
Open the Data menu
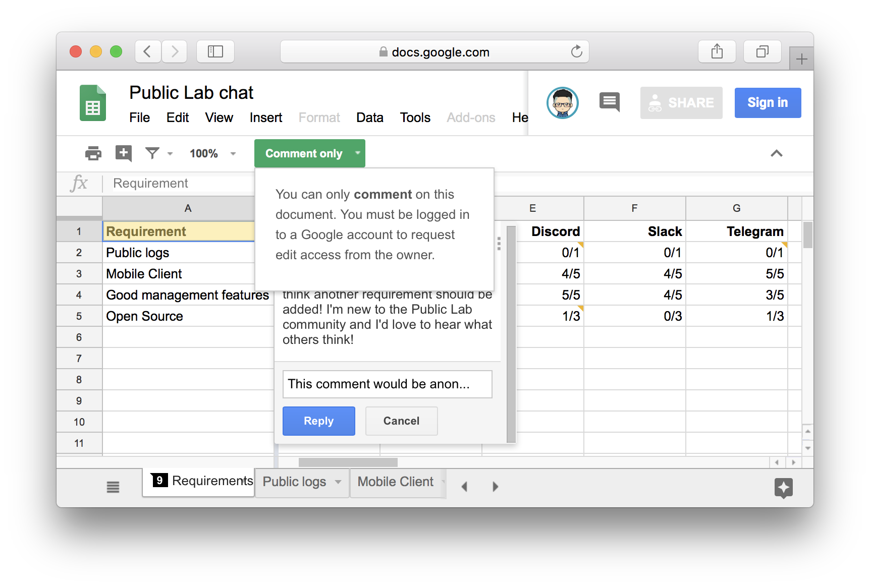(370, 117)
